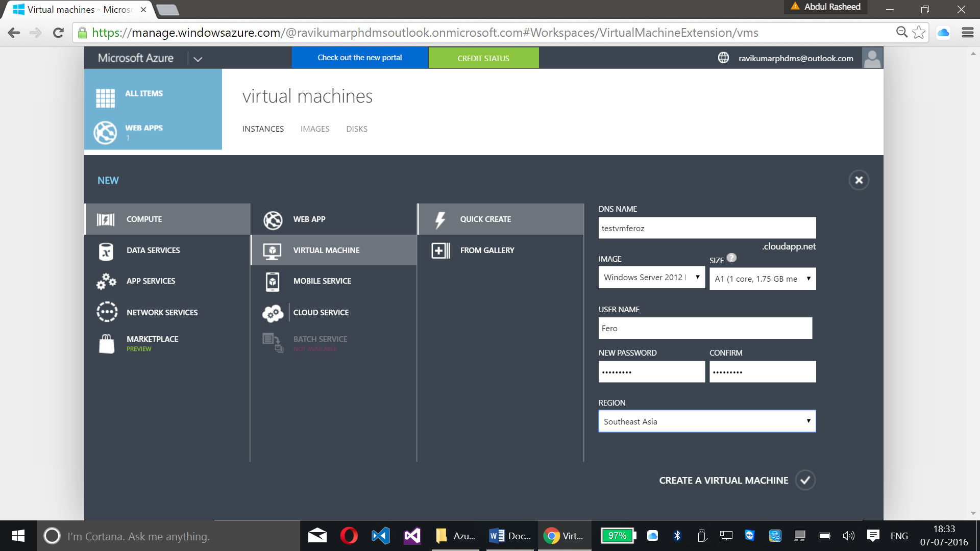The image size is (980, 551).
Task: Close the New panel with X icon
Action: point(859,180)
